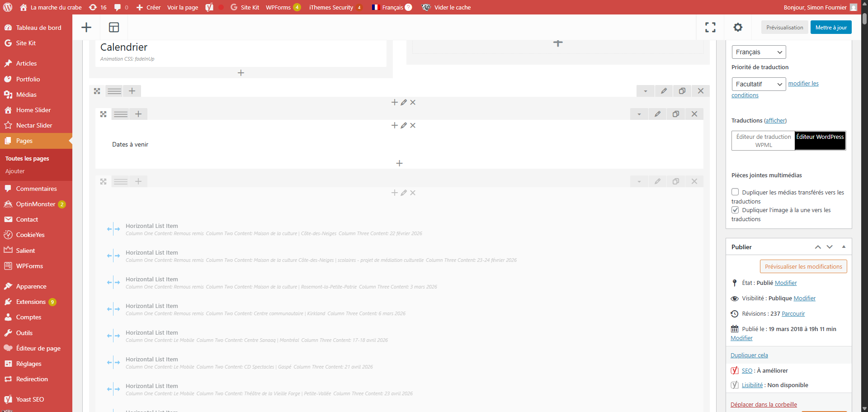Open WPForms in the admin sidebar
The image size is (868, 412).
29,266
